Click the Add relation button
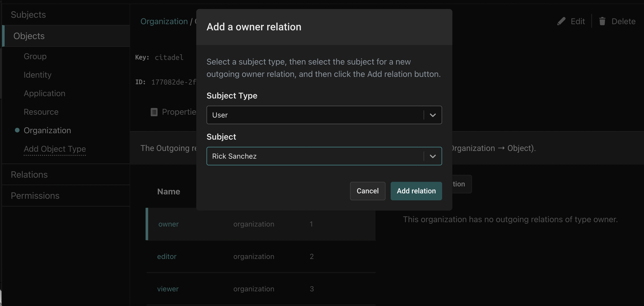The image size is (644, 306). point(416,191)
